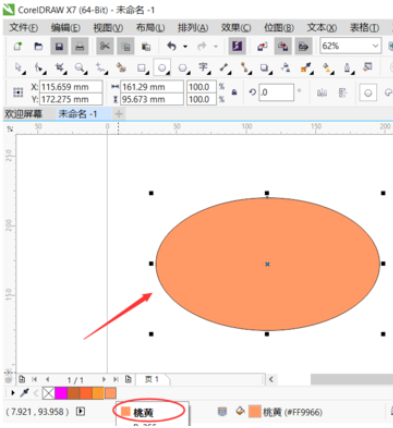Click the Cut scissors icon
Screen dimensions: 393x428
pyautogui.click(x=105, y=46)
